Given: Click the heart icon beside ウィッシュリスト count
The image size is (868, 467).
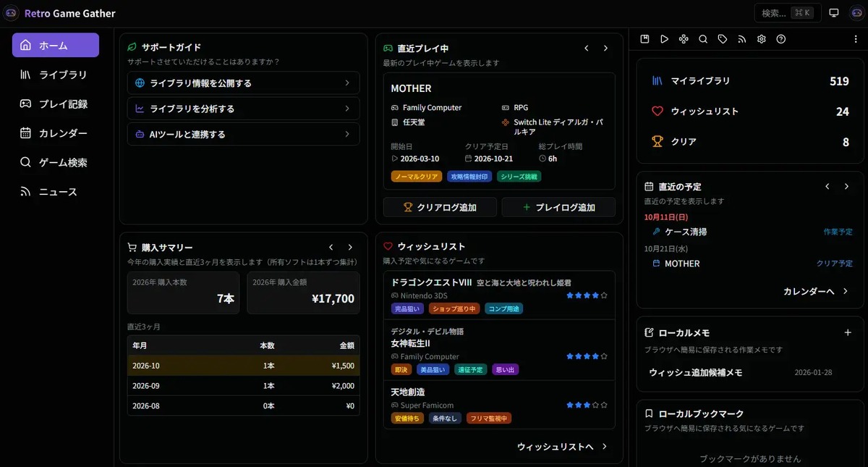Looking at the screenshot, I should (658, 112).
